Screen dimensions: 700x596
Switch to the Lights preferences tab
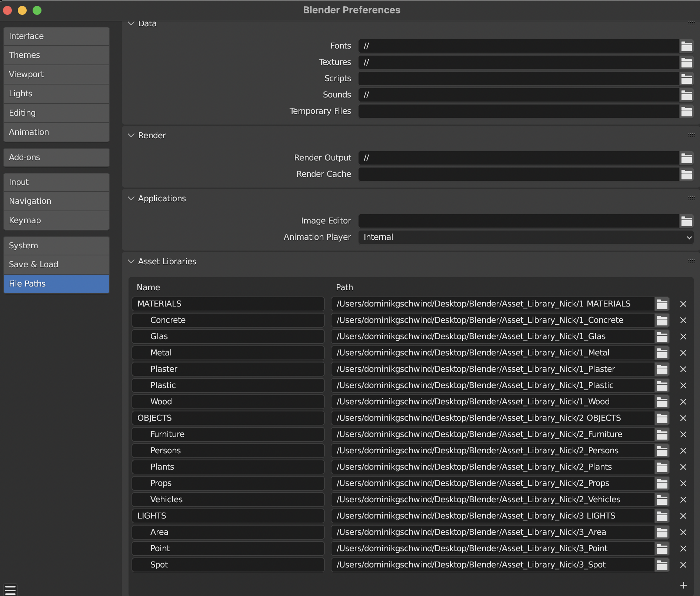point(56,94)
